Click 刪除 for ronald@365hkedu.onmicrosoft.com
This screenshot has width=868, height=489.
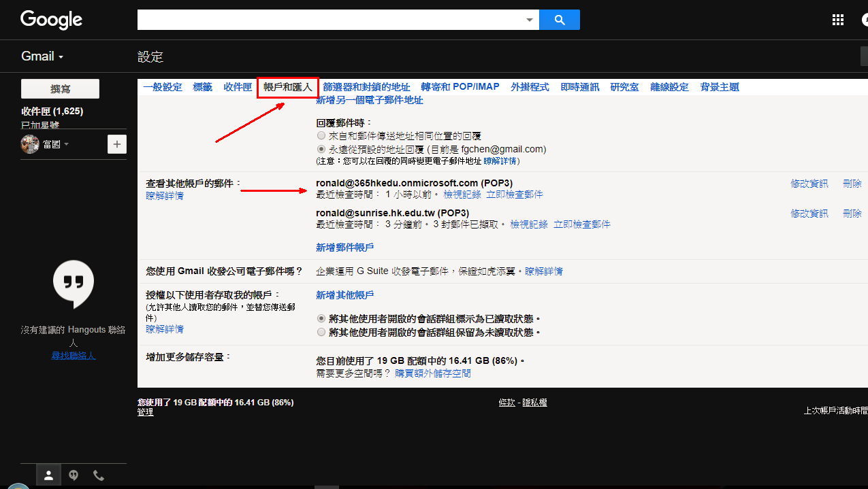click(852, 184)
